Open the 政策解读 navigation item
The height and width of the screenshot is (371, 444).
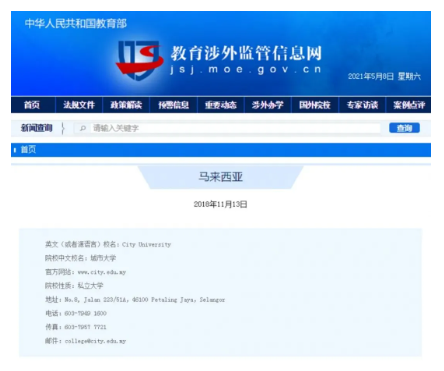126,105
